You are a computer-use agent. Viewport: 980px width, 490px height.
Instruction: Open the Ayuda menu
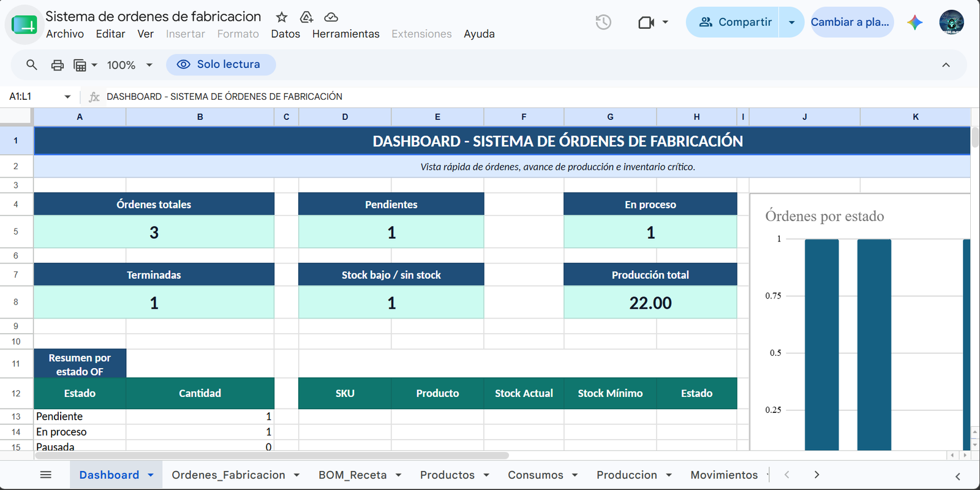coord(479,34)
